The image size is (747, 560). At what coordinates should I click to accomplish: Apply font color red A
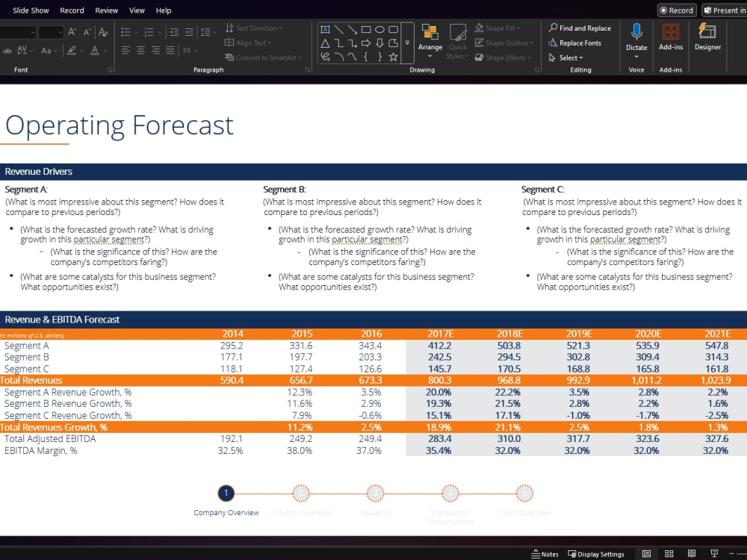tap(95, 51)
